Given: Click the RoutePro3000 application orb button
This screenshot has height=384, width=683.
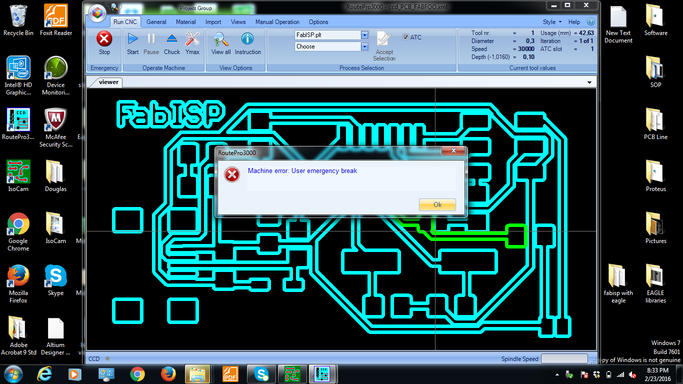Looking at the screenshot, I should (x=97, y=13).
